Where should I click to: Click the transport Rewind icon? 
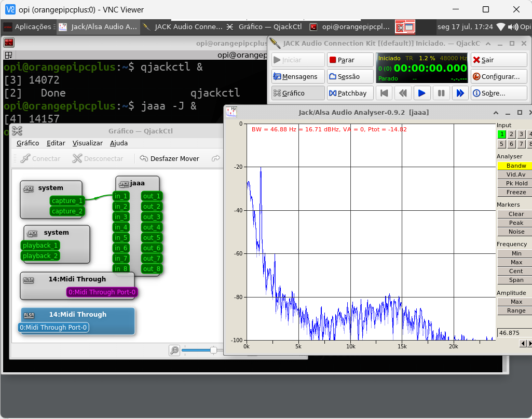tap(402, 93)
